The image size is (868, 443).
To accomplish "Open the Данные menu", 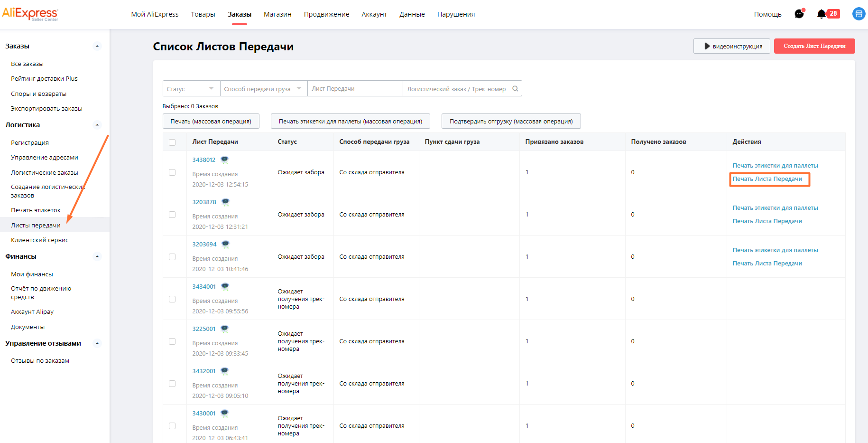I will 412,14.
